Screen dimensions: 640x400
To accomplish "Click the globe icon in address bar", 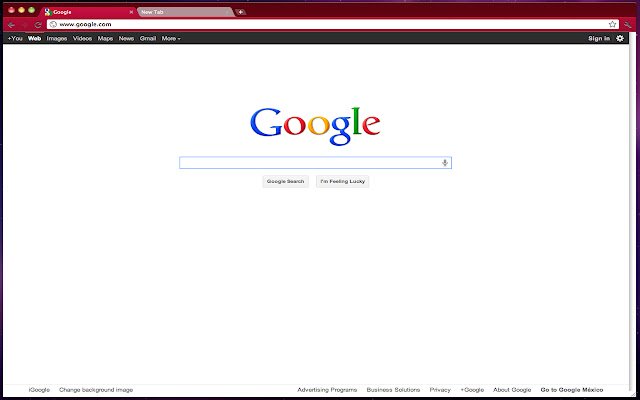I will [53, 24].
